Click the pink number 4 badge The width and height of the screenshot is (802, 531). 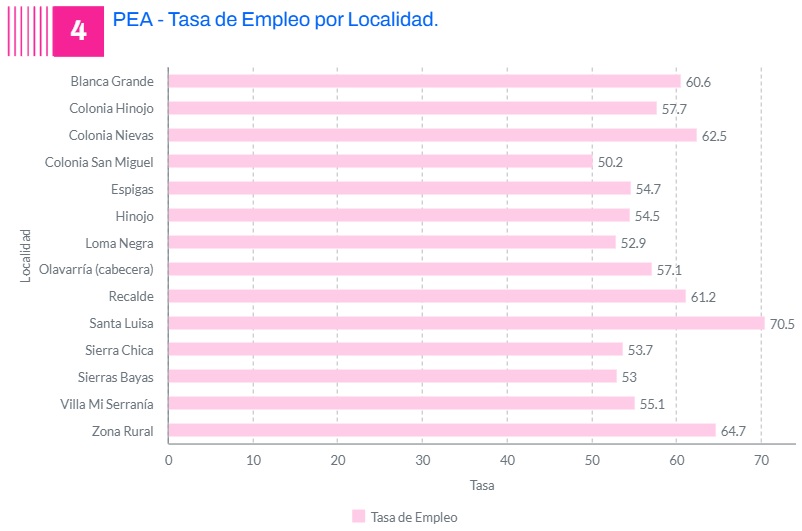79,30
